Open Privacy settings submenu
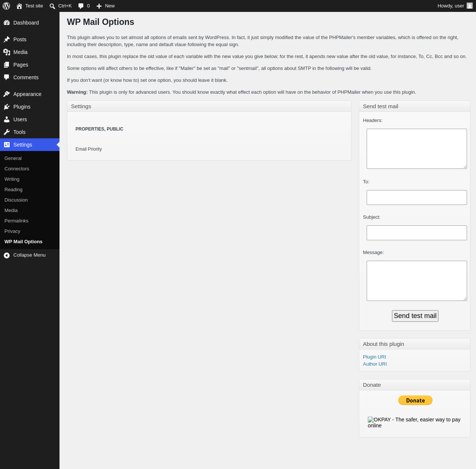This screenshot has width=476, height=469. coord(12,231)
